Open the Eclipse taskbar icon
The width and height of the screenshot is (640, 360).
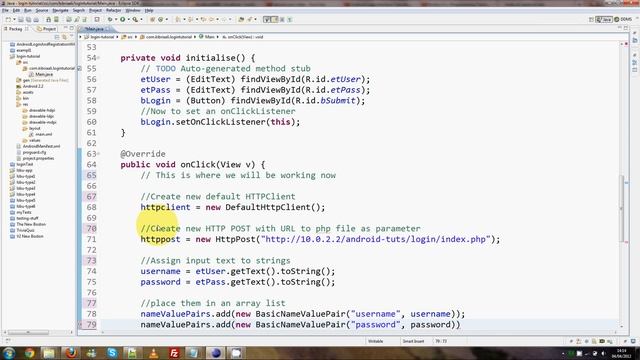[x=216, y=353]
